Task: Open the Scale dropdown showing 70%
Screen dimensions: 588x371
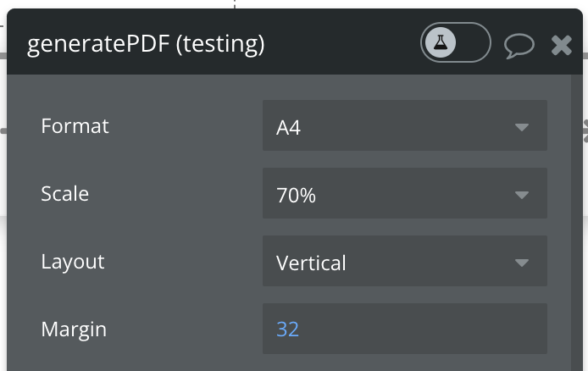Action: click(404, 195)
